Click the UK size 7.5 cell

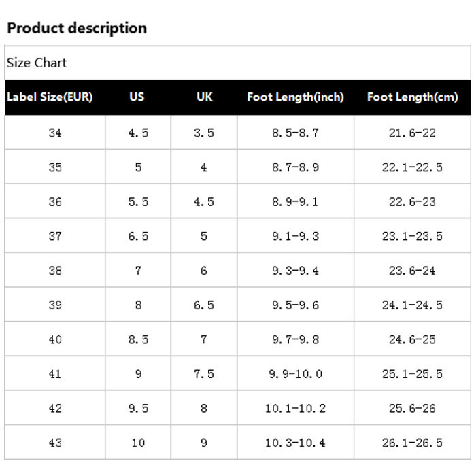click(x=204, y=374)
